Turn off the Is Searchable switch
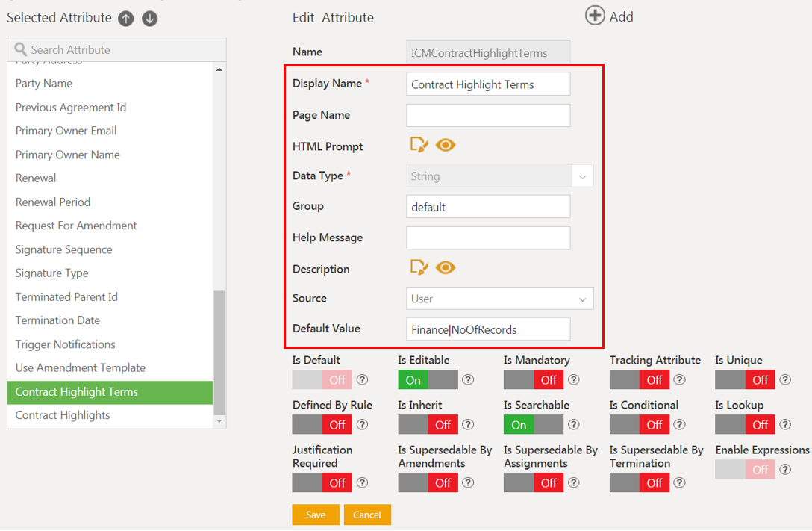Viewport: 812px width, 531px height. 533,425
